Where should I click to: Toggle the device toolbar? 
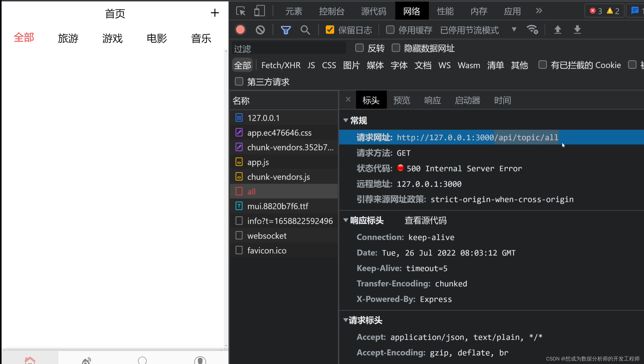259,11
